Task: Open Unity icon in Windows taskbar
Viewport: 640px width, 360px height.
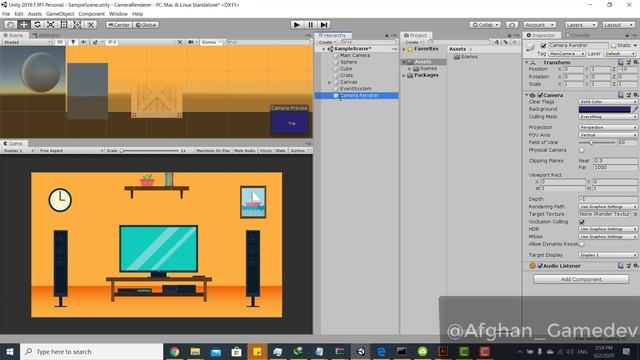Action: [x=361, y=351]
